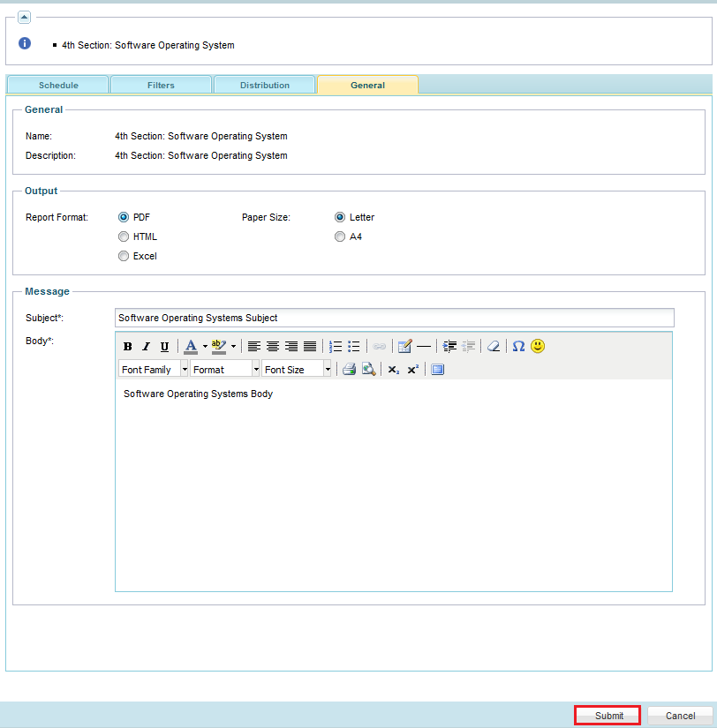Click the Submit button
This screenshot has width=717, height=728.
(x=608, y=716)
